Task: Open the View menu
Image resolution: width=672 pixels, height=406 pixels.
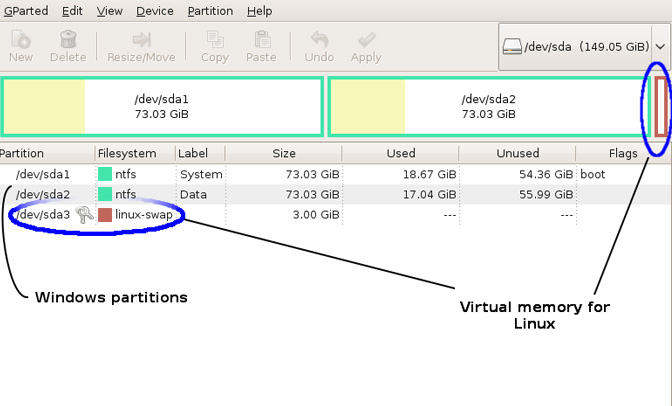Action: coord(109,11)
